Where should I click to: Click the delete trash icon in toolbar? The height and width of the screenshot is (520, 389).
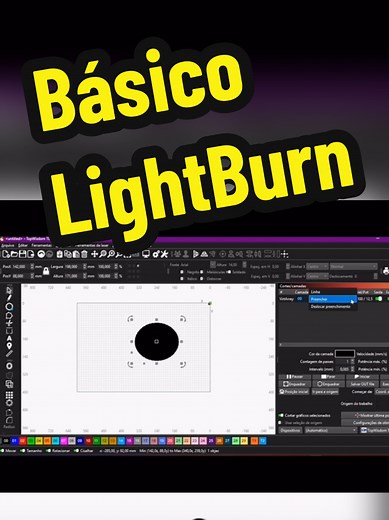[x=84, y=254]
